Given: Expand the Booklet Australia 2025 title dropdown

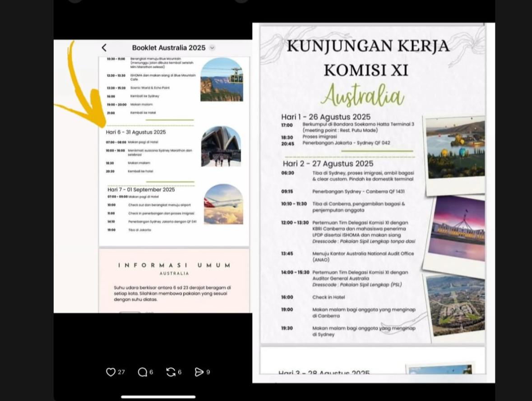Looking at the screenshot, I should click(x=212, y=48).
